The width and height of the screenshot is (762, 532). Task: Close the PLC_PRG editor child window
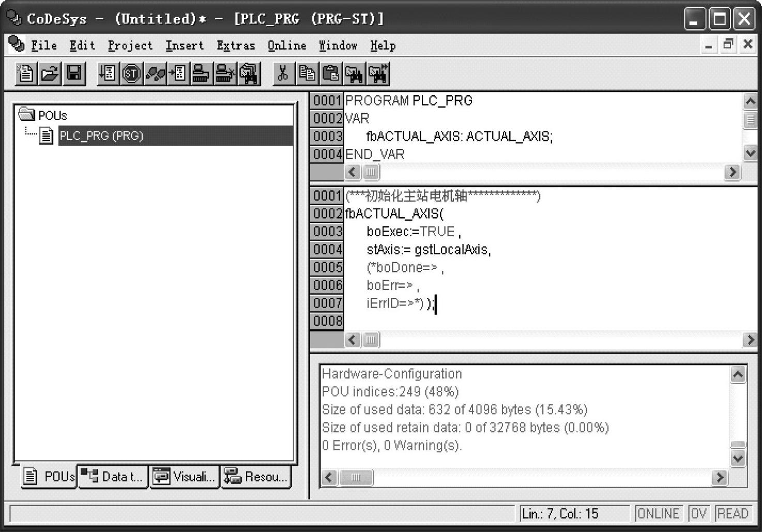748,45
